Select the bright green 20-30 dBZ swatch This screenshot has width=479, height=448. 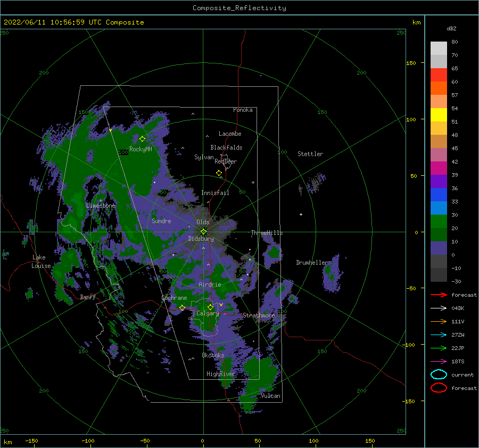pos(439,222)
